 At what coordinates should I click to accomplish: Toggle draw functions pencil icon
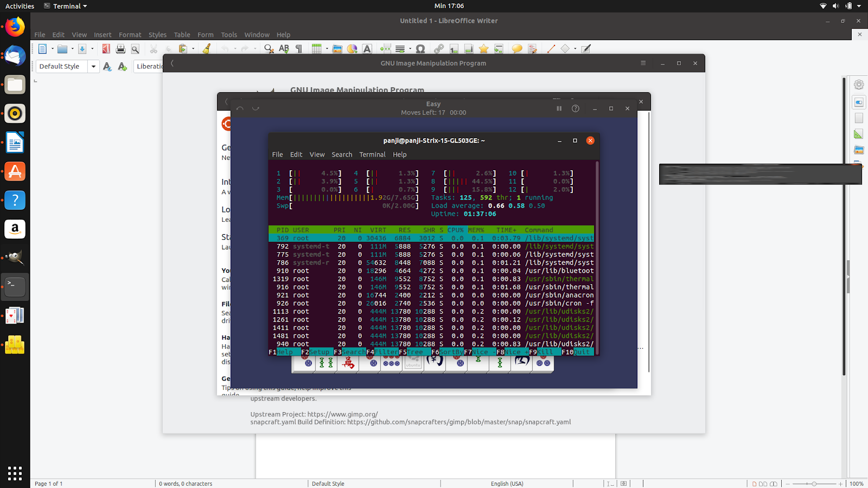(586, 49)
